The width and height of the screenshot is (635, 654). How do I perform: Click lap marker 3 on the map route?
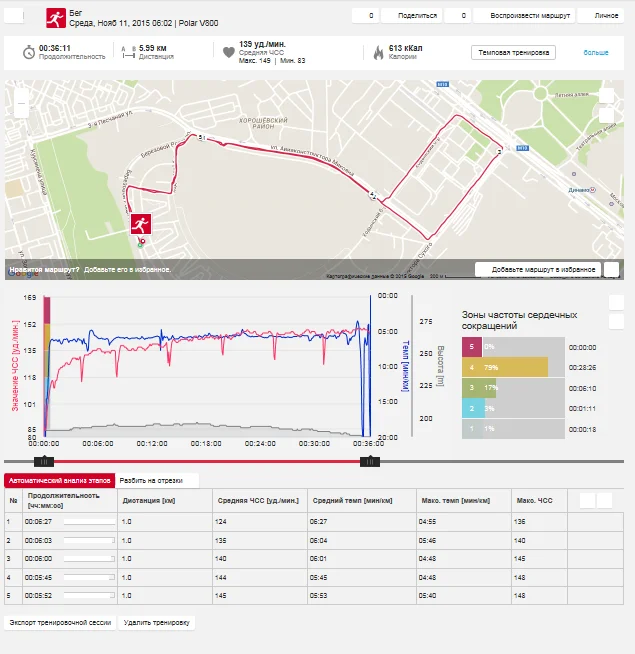tap(499, 151)
